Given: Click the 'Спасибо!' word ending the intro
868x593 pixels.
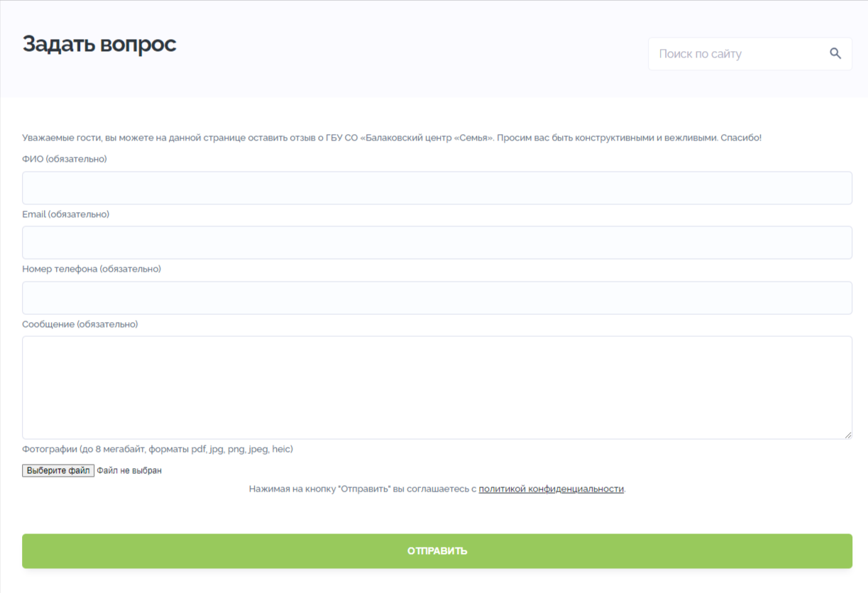Looking at the screenshot, I should (x=740, y=138).
